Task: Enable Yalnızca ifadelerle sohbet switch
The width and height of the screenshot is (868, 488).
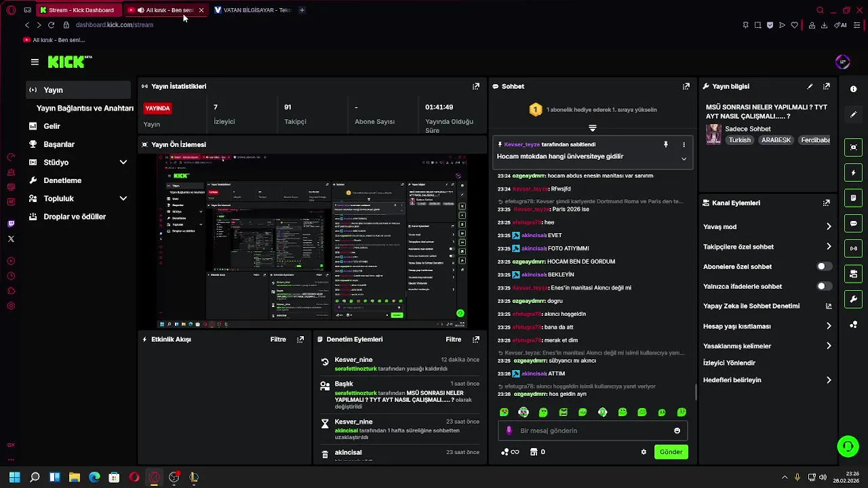Action: click(x=824, y=286)
